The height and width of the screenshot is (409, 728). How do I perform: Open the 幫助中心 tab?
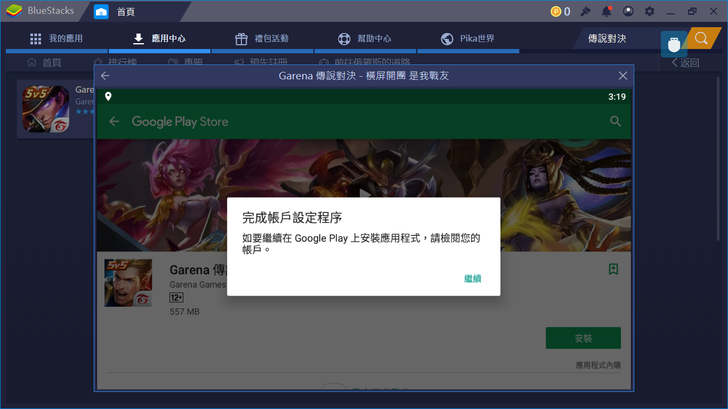pyautogui.click(x=365, y=39)
